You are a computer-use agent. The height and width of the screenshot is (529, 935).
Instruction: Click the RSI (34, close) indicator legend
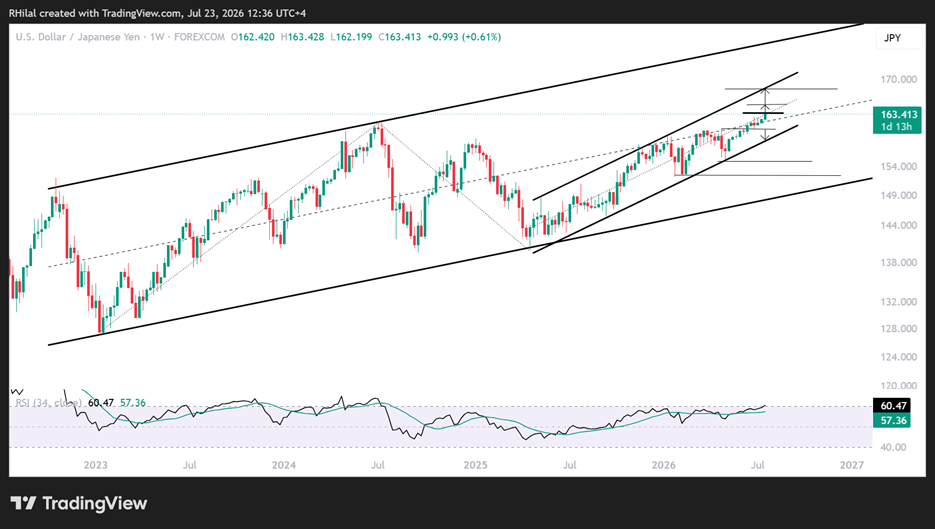point(48,403)
